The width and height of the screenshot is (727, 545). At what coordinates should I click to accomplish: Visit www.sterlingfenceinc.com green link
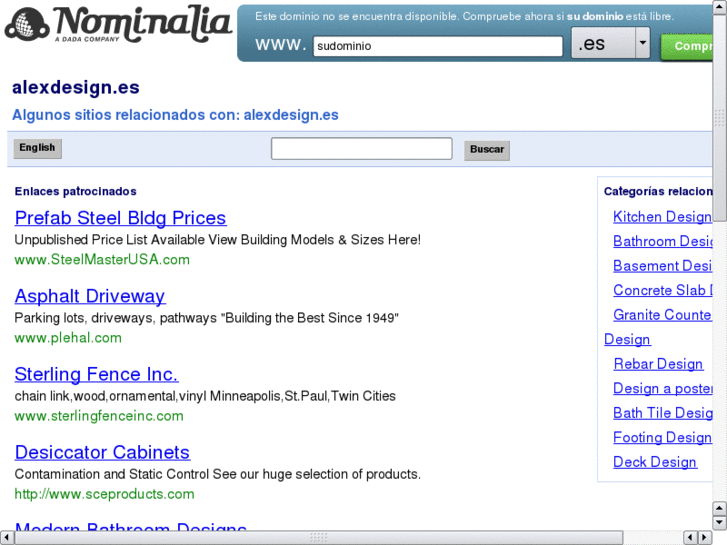coord(99,416)
